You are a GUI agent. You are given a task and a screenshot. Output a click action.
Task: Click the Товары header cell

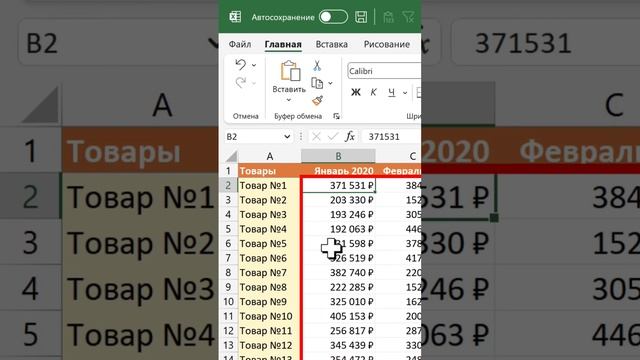pyautogui.click(x=269, y=171)
